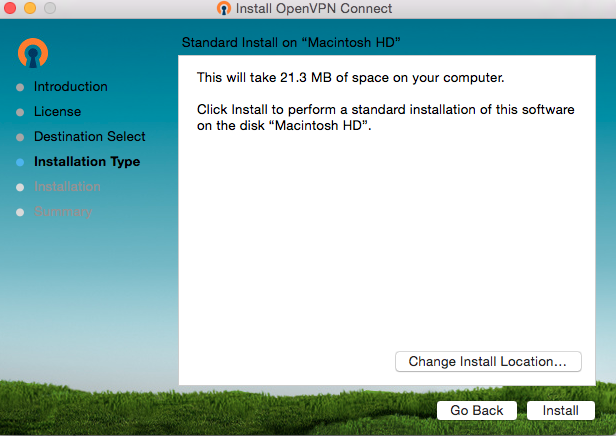
Task: Click the paragraph starting "Click Install to perform"
Action: point(385,117)
